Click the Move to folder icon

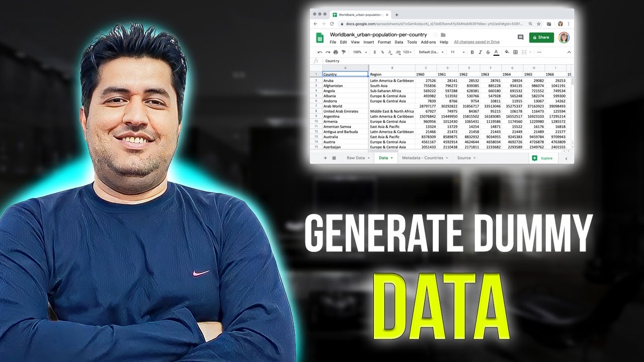[443, 35]
